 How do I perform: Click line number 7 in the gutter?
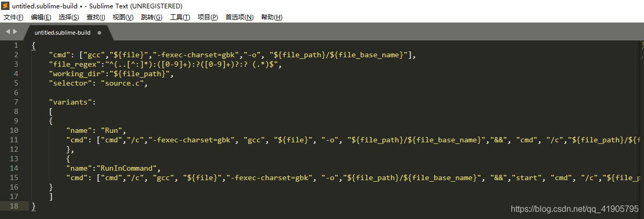tap(16, 102)
